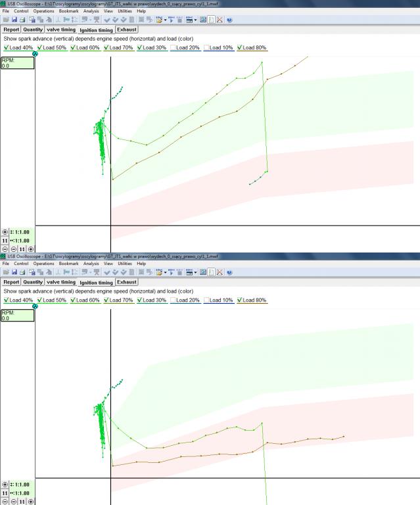The image size is (420, 505).
Task: Click horizontal zoom out minus icon, lower window
Action: point(14,502)
